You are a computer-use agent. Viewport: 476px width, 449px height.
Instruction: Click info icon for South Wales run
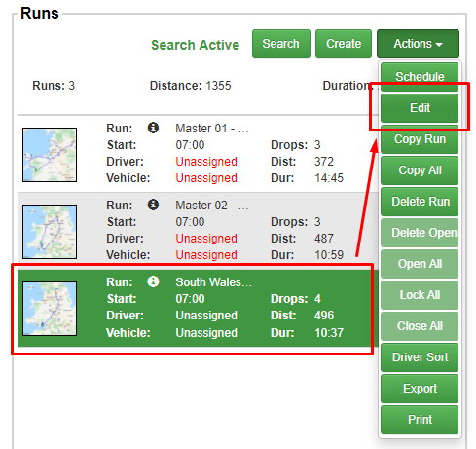(153, 281)
